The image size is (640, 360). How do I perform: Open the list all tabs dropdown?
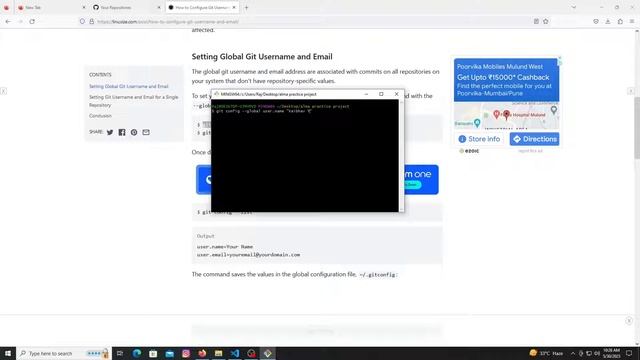[573, 7]
